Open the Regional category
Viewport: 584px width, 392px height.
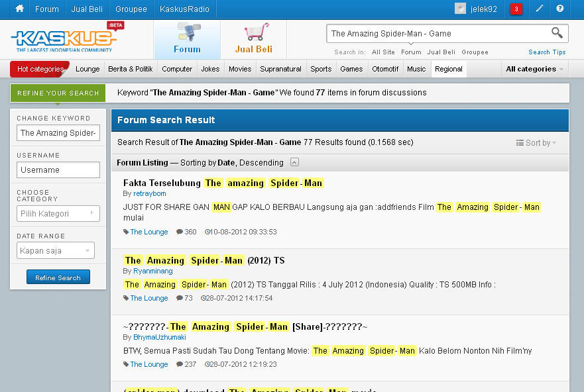[x=448, y=69]
